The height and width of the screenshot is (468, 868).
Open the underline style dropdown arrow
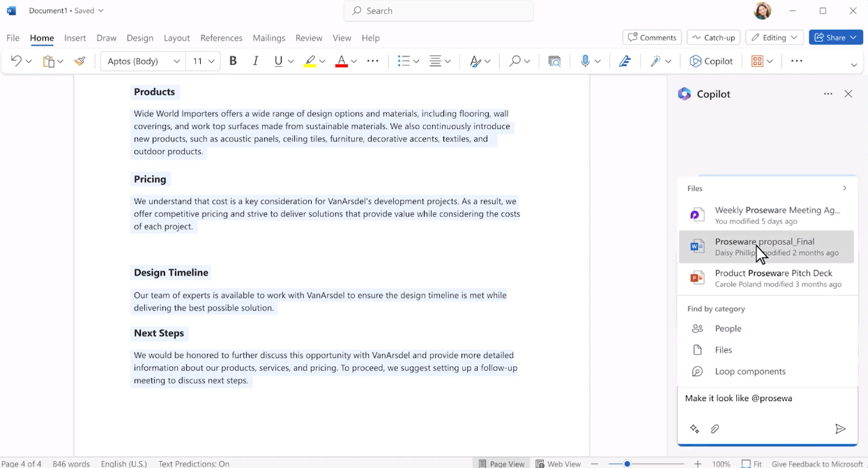(x=291, y=61)
